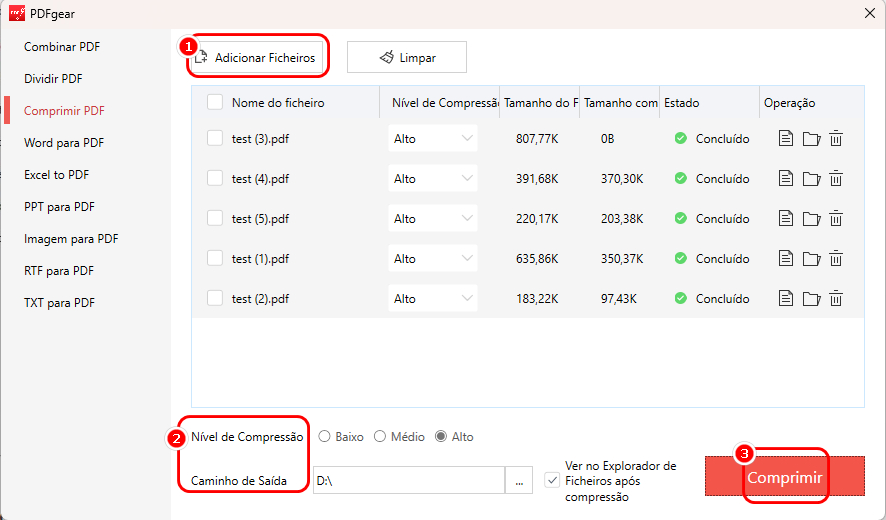Open file icon for test (1).pdf
Viewport: 886px width, 520px height.
pos(786,259)
